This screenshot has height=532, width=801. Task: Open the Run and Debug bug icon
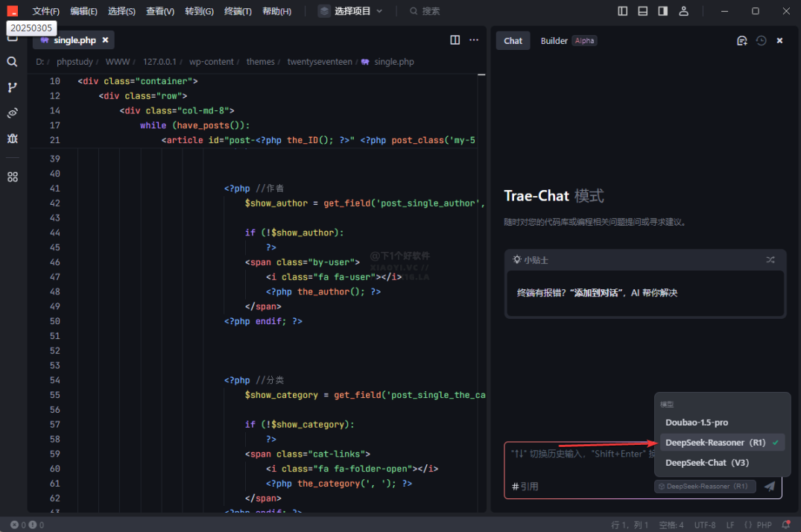12,139
